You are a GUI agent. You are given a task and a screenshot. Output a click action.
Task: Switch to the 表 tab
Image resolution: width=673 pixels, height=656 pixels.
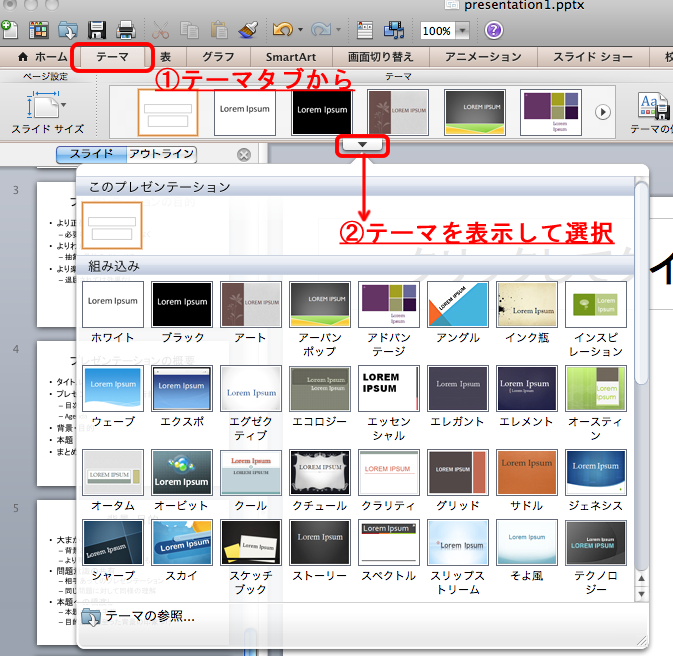pyautogui.click(x=166, y=57)
